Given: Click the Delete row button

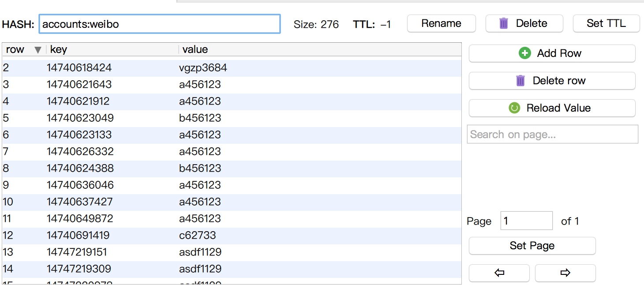Looking at the screenshot, I should (552, 81).
